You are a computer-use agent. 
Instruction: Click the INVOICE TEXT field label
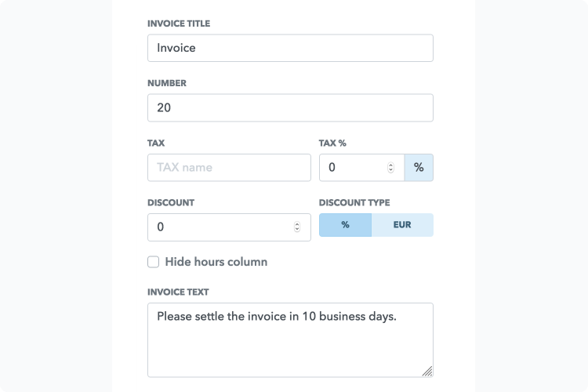(x=178, y=292)
